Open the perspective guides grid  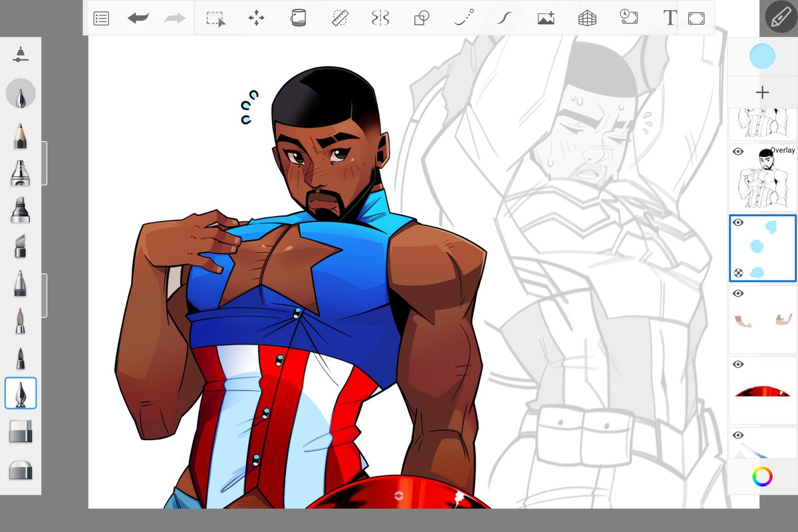(x=587, y=19)
